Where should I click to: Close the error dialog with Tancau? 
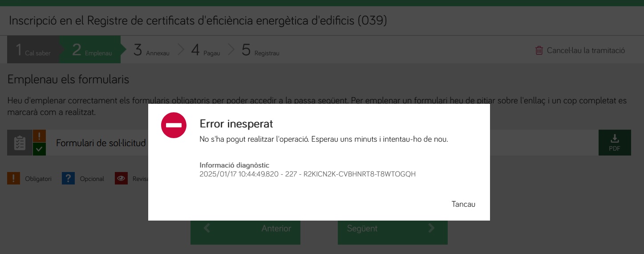[x=463, y=204]
